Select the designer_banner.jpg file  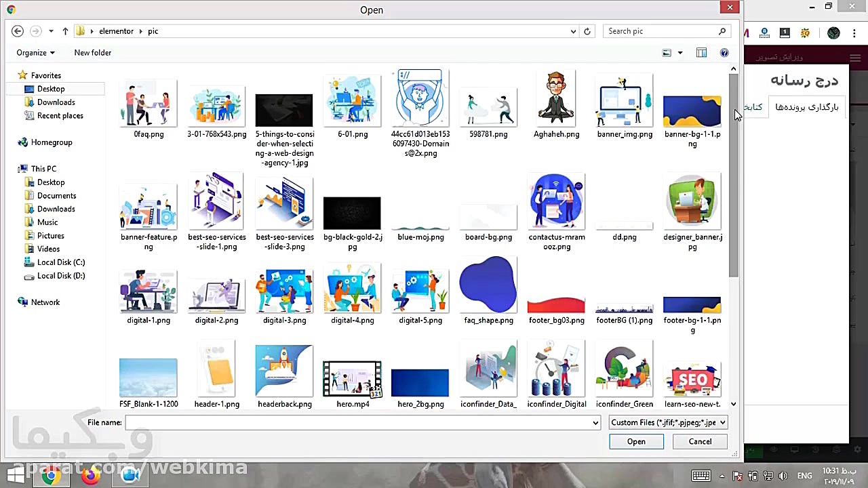point(692,211)
